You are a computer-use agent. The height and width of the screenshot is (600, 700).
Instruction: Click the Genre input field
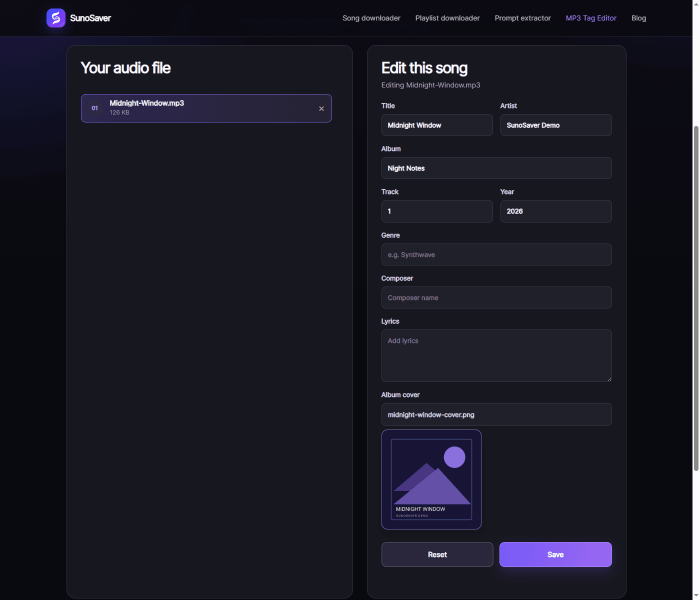(496, 254)
